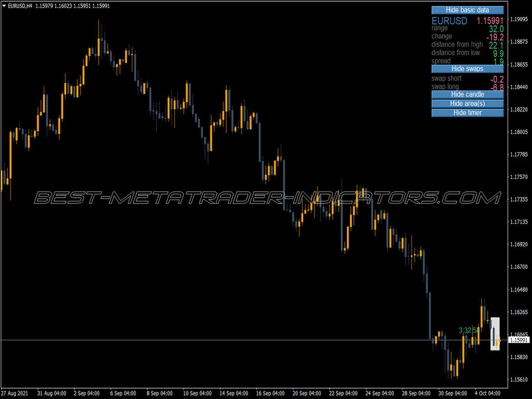Viewport: 532px width, 399px height.
Task: Click the distance from high value 22.1
Action: pos(496,46)
